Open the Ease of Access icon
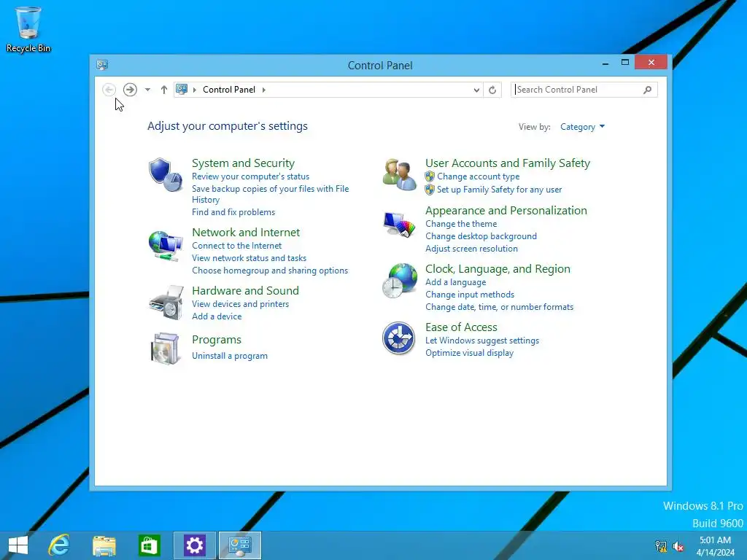The width and height of the screenshot is (747, 560). click(x=399, y=338)
